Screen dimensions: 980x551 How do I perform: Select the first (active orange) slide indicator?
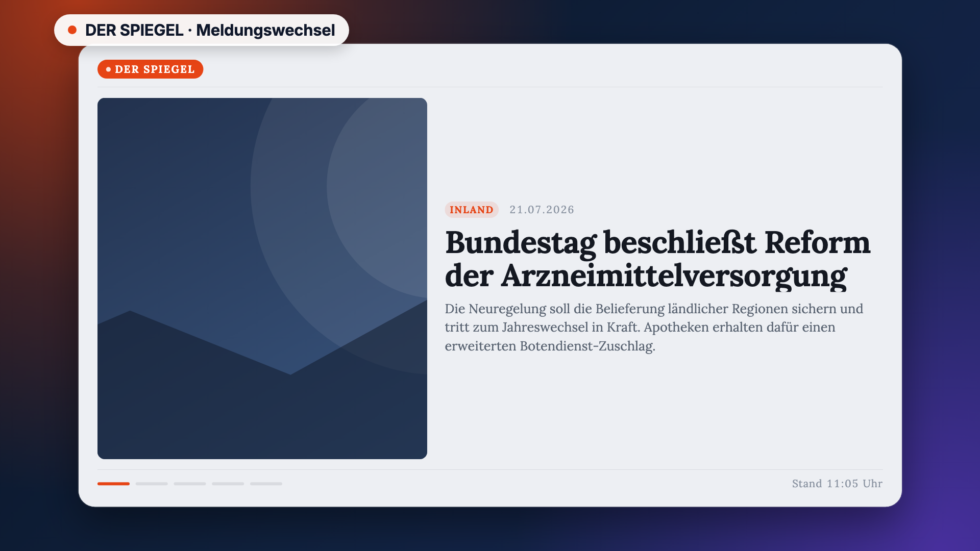point(113,484)
